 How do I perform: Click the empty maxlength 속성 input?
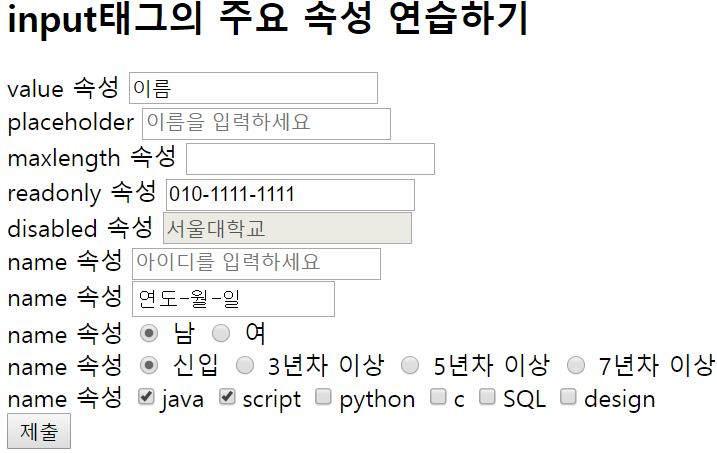coord(310,159)
